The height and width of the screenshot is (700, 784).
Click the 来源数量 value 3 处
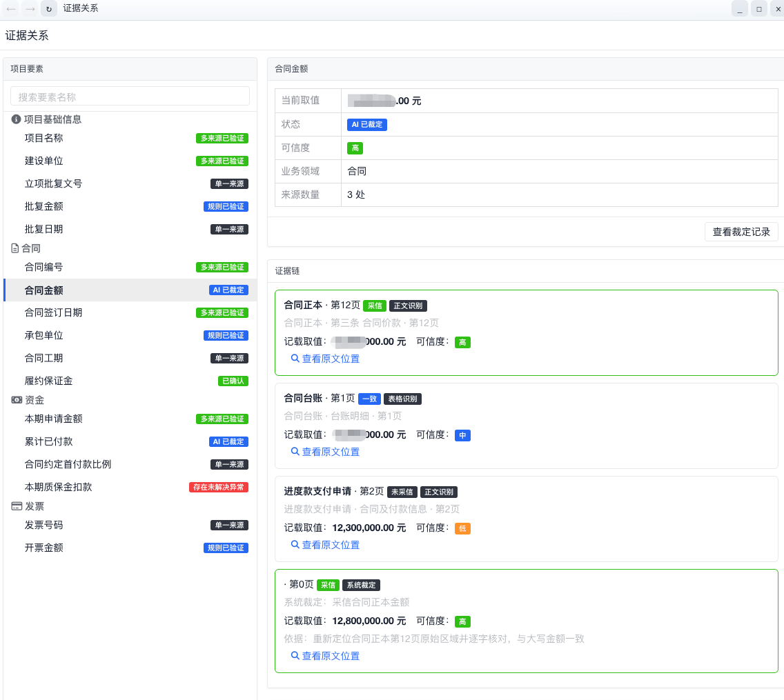356,195
